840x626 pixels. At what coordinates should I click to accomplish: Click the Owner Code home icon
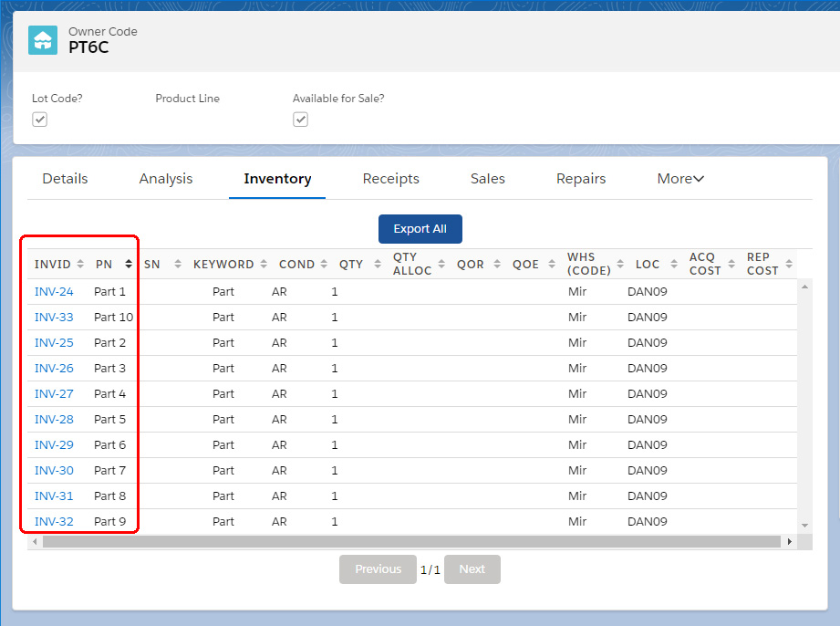point(43,40)
